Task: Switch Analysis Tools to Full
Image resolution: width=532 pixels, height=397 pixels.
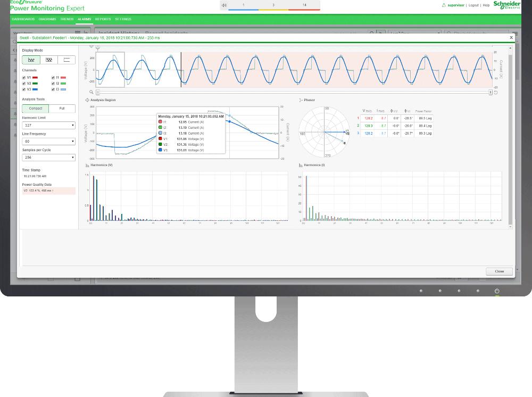Action: coord(62,109)
